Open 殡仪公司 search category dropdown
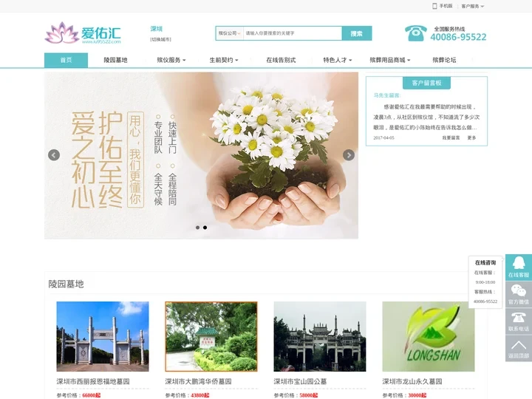 (x=229, y=33)
